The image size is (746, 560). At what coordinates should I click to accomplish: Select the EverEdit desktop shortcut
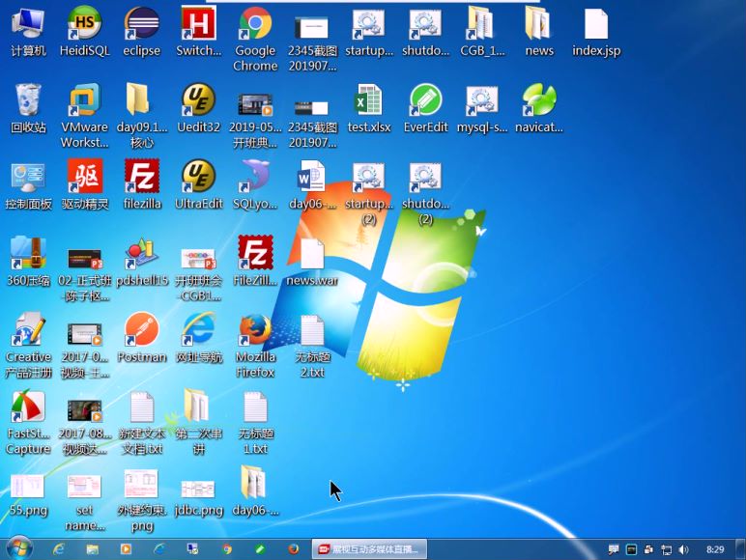pos(425,101)
